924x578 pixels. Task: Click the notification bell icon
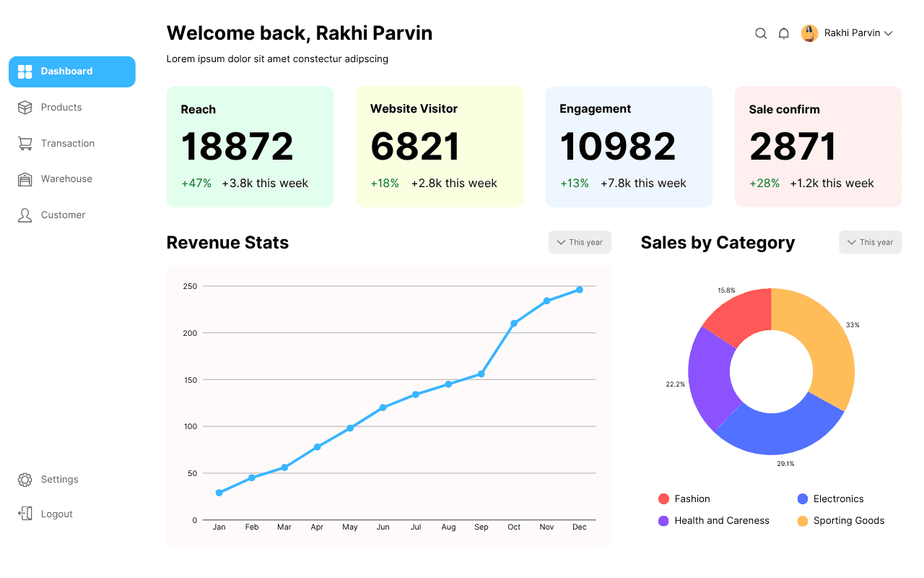click(784, 33)
